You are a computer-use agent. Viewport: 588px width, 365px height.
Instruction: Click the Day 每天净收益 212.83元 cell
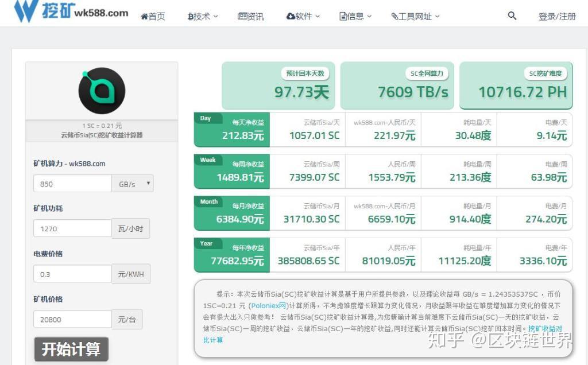232,130
